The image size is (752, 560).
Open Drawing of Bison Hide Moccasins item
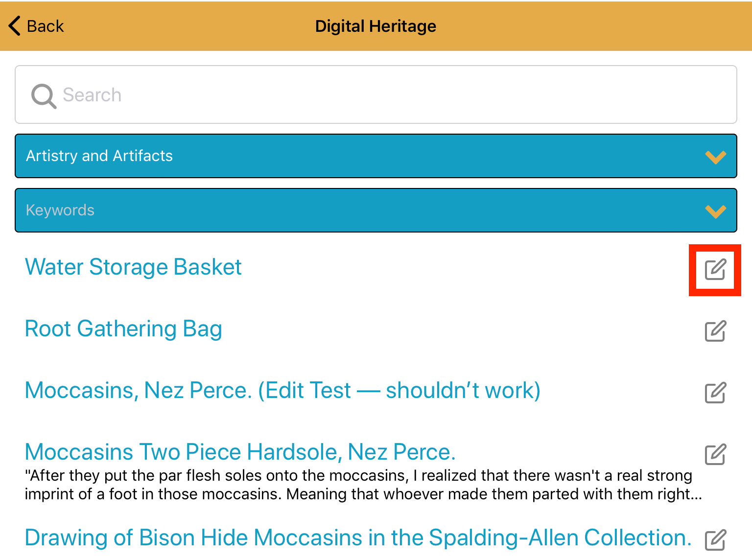click(x=358, y=537)
